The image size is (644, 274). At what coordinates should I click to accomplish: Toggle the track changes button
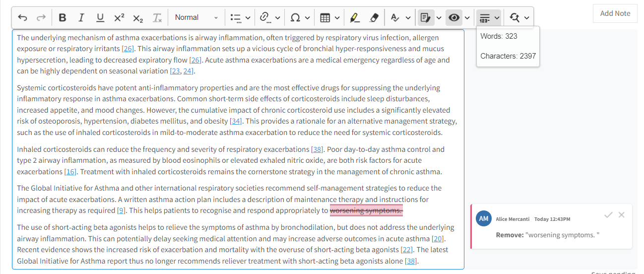[425, 18]
